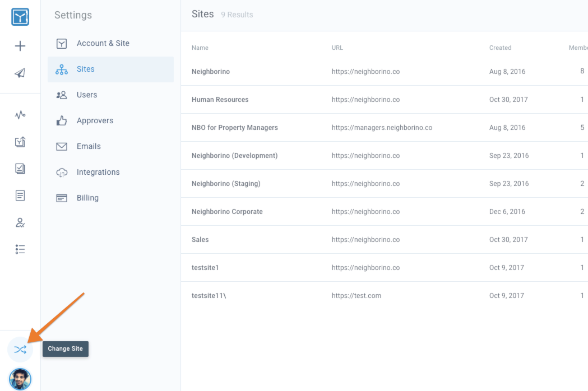
Task: Click the Sales row URL
Action: pos(365,240)
